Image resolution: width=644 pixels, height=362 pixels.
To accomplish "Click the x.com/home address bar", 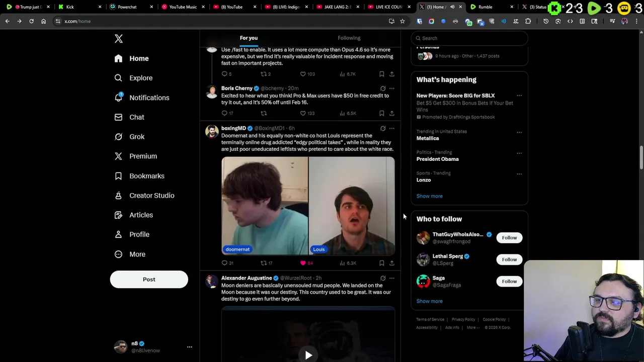I will point(221,21).
